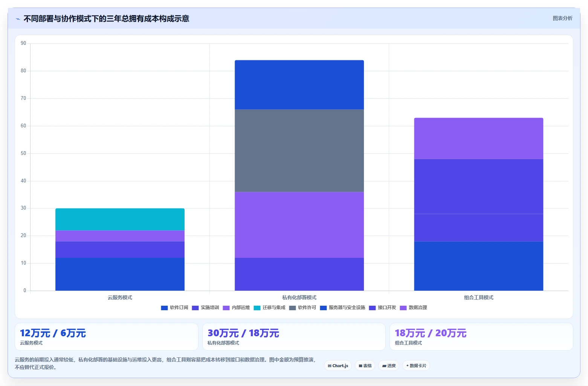Click the y-axis value 90

[23, 43]
